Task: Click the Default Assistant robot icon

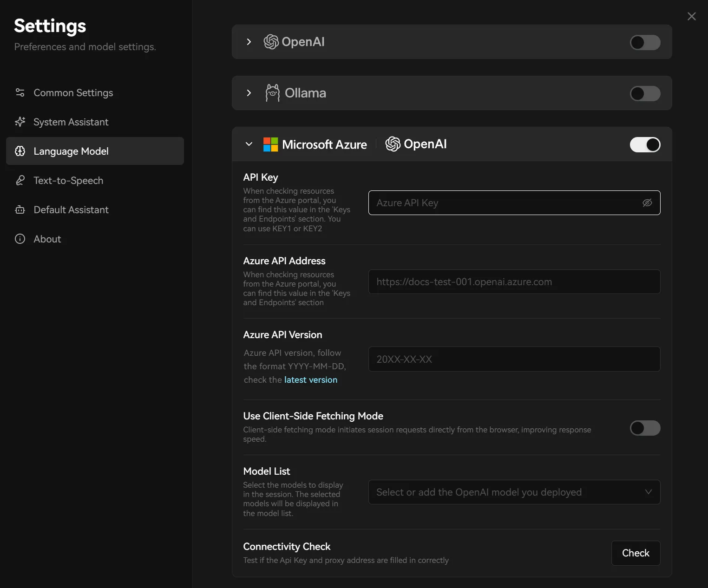Action: pyautogui.click(x=20, y=209)
